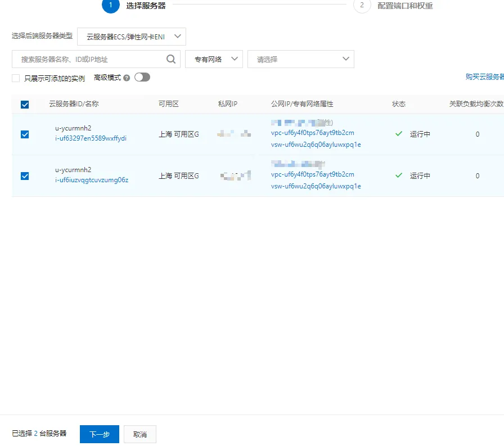
Task: Open the 购买云服务器 link
Action: pos(485,77)
